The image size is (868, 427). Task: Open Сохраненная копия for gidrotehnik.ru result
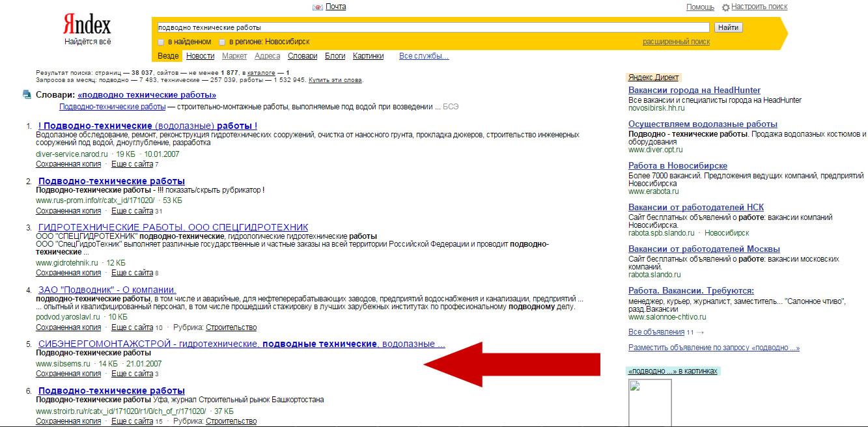[x=68, y=273]
